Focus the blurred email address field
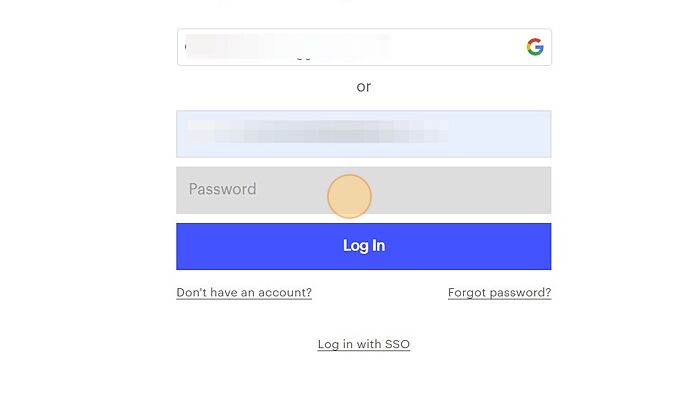Viewport: 700px width, 394px height. (x=364, y=134)
